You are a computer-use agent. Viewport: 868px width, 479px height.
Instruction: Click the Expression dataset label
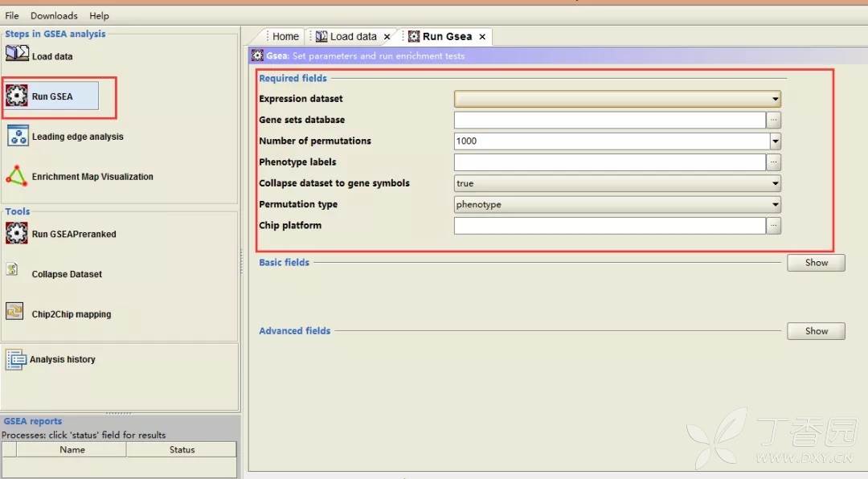tap(301, 99)
